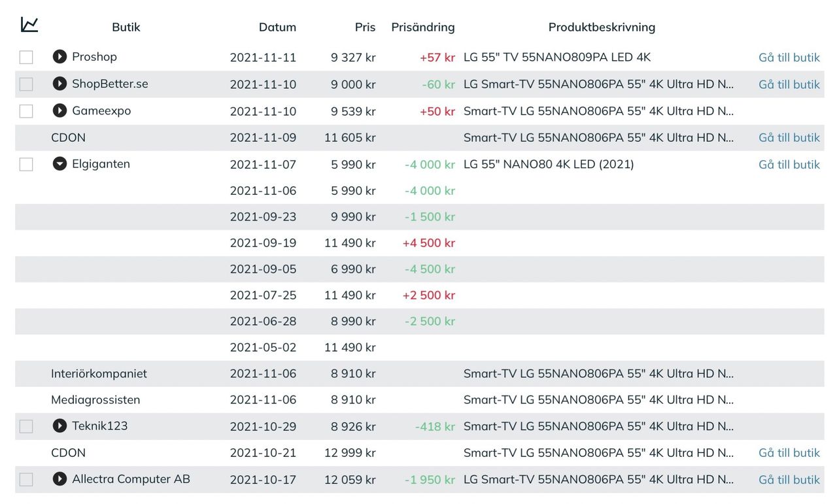Expand Teknik123 price history arrow
This screenshot has height=504, width=837.
pos(60,426)
